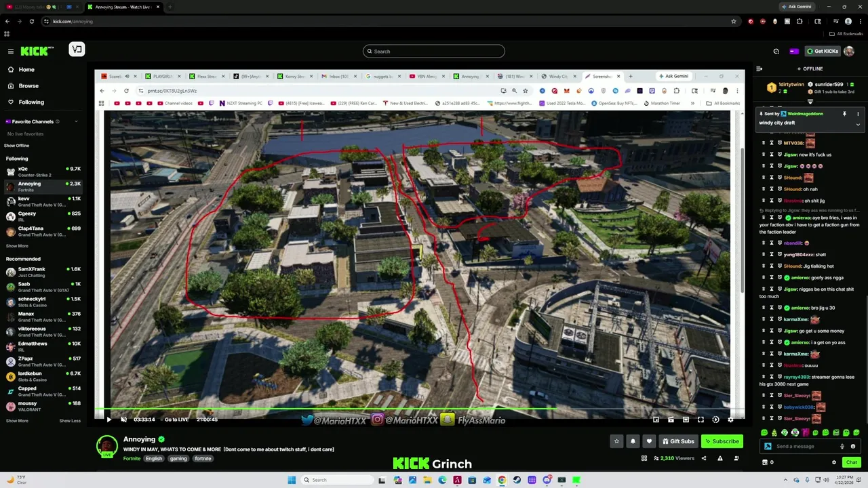
Task: Click the Fortnite category link
Action: coord(132,458)
